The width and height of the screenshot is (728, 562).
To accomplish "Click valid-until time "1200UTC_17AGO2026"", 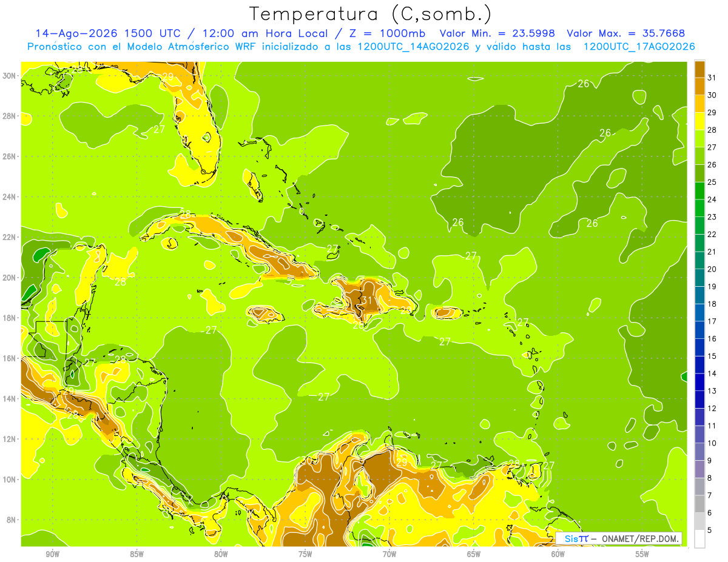I will [x=639, y=47].
